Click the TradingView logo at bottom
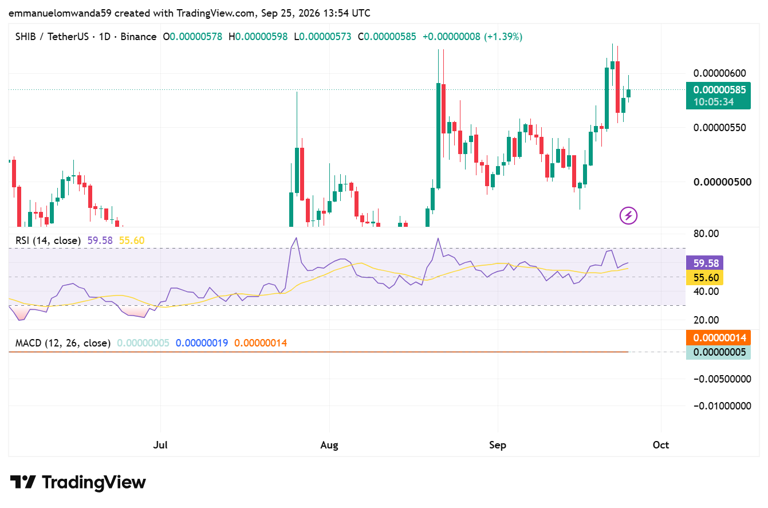 [x=78, y=483]
